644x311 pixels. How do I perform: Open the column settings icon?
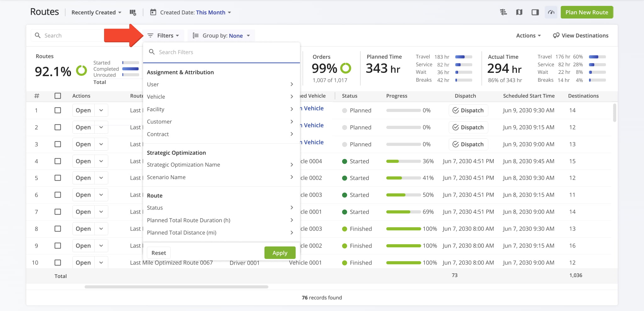coord(133,13)
